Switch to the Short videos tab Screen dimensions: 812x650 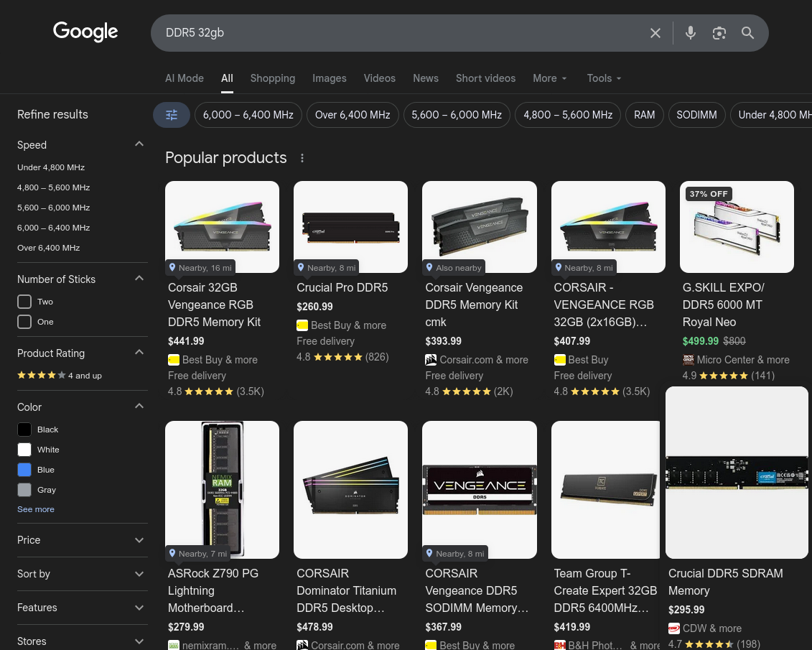(486, 78)
